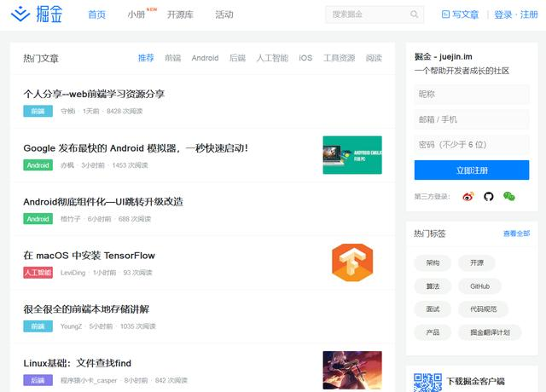Screen dimensions: 546x392
Task: Open 活动 in top navigation
Action: click(224, 14)
